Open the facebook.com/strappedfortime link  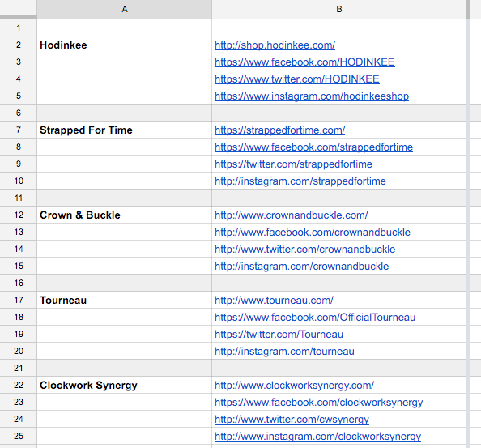[x=313, y=147]
